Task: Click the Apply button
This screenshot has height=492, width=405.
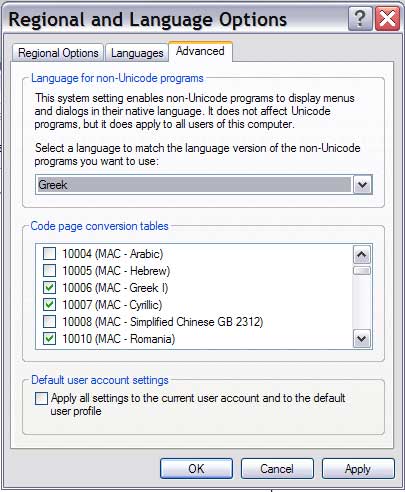Action: click(x=358, y=469)
